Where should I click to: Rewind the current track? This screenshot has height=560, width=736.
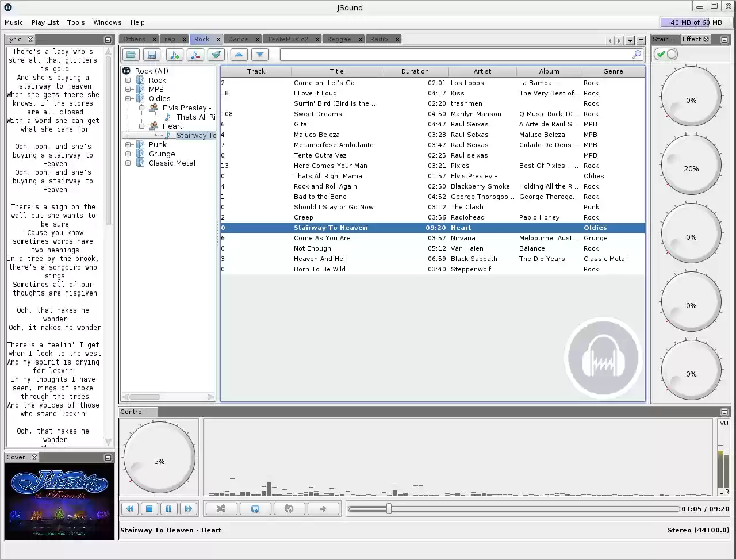click(130, 508)
